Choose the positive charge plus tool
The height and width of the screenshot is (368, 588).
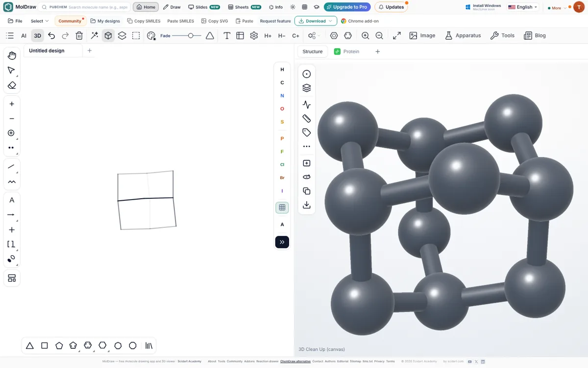coord(12,104)
